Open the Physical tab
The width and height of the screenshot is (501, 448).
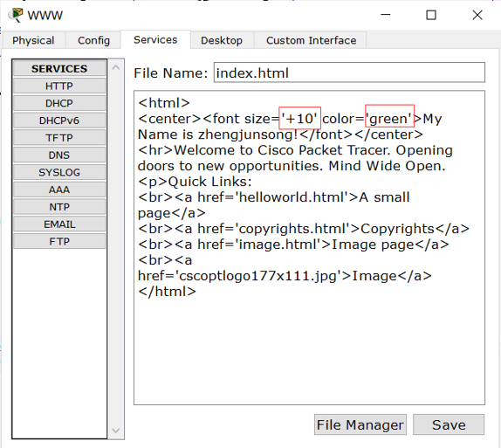pos(33,40)
